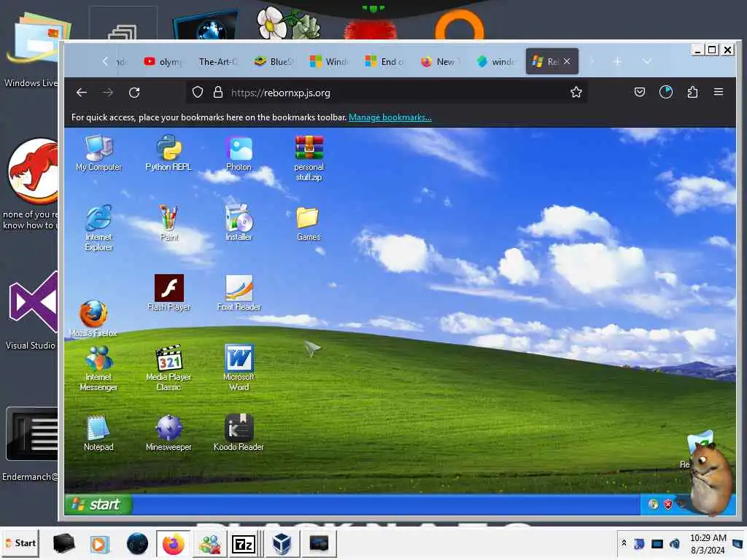The height and width of the screenshot is (560, 747).
Task: Open Windows Live desktop shortcut
Action: (x=31, y=50)
